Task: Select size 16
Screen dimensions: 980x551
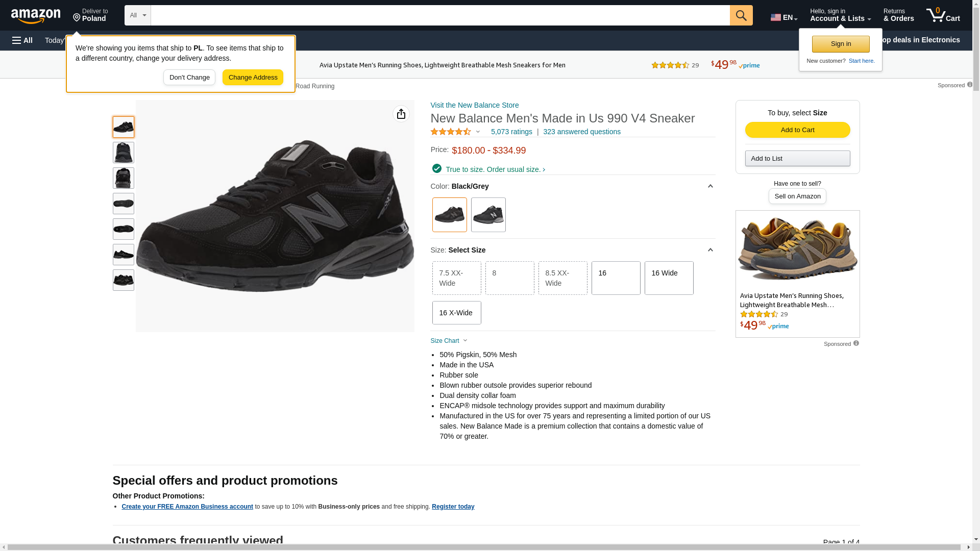Action: pos(616,278)
